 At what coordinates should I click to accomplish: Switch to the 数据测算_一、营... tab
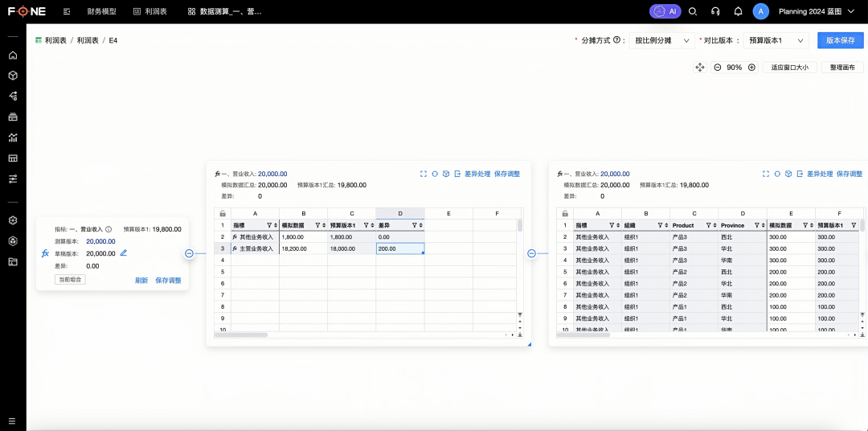point(224,11)
